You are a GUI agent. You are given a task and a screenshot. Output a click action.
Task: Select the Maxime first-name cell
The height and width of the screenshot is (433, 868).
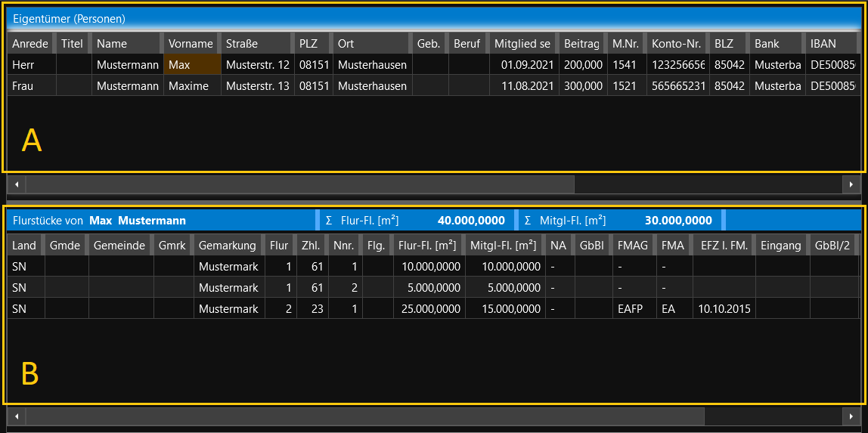point(191,86)
